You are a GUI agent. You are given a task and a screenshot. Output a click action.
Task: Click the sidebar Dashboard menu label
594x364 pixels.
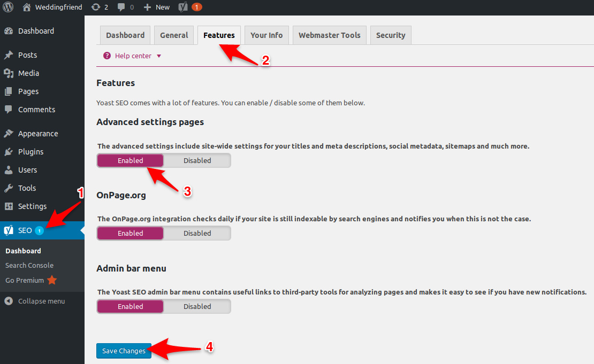pyautogui.click(x=36, y=31)
